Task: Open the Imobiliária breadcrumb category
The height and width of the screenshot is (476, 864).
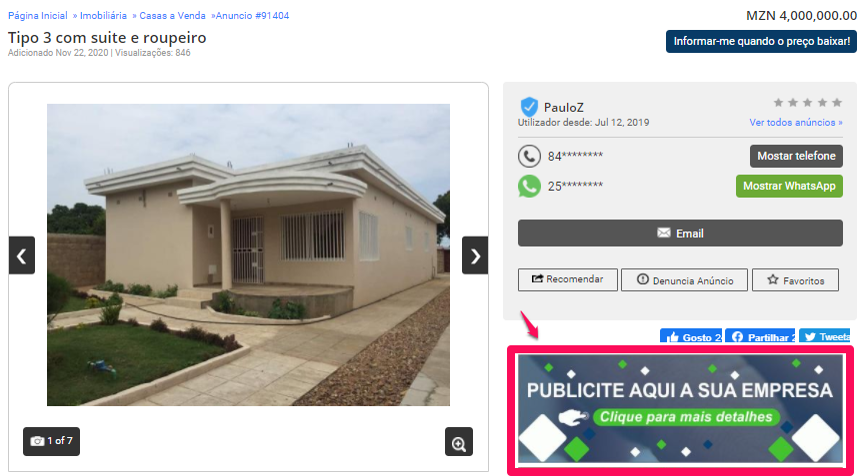Action: coord(103,15)
